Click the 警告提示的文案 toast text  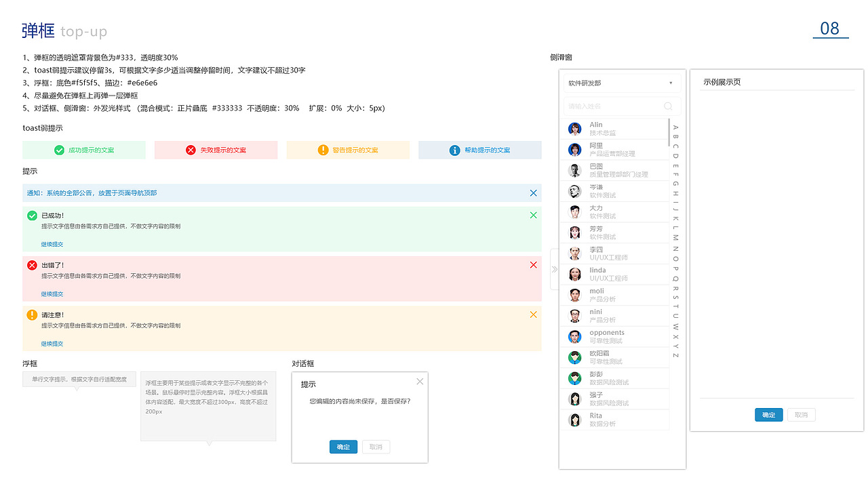[x=355, y=150]
